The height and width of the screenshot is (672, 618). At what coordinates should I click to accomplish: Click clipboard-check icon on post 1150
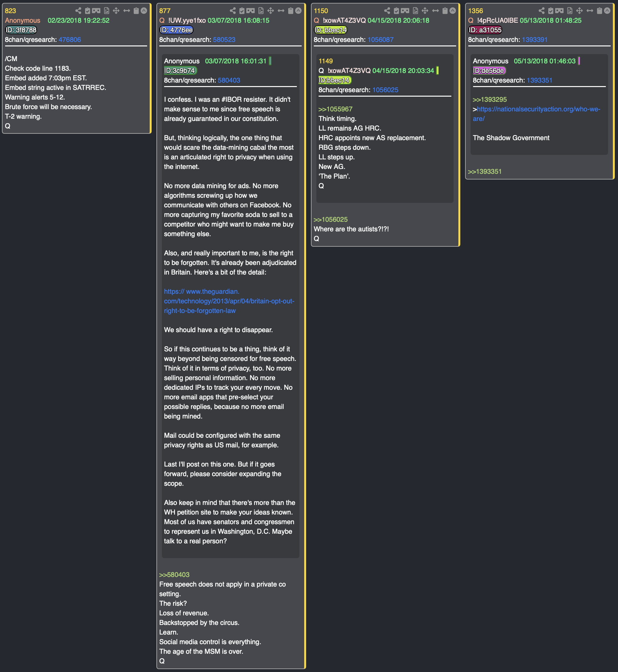point(396,11)
